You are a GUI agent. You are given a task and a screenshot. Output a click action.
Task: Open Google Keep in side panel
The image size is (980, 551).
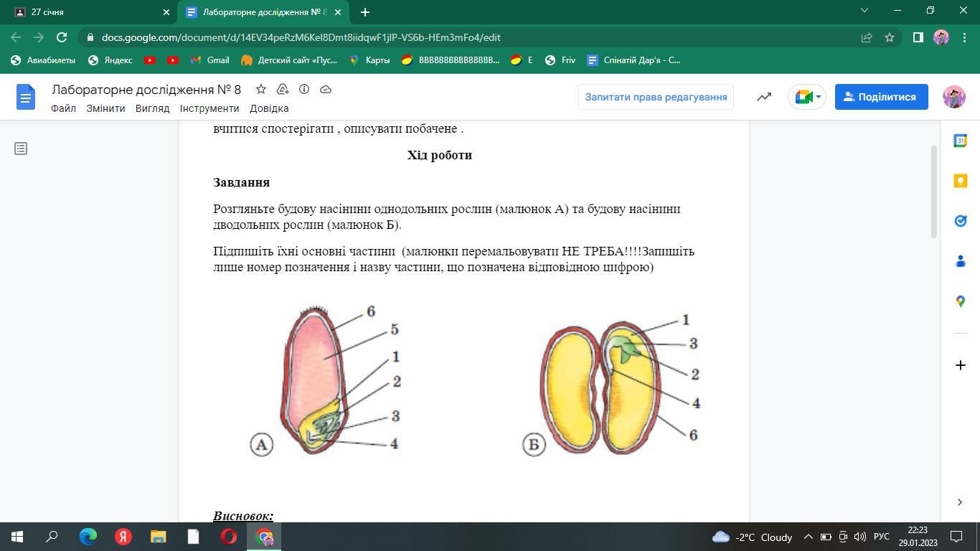(961, 181)
